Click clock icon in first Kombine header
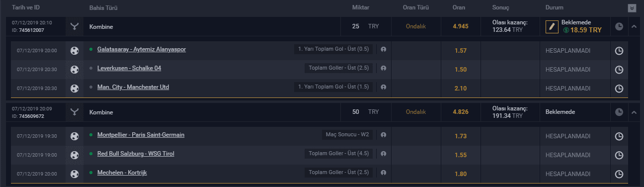The height and width of the screenshot is (187, 644). pyautogui.click(x=619, y=26)
